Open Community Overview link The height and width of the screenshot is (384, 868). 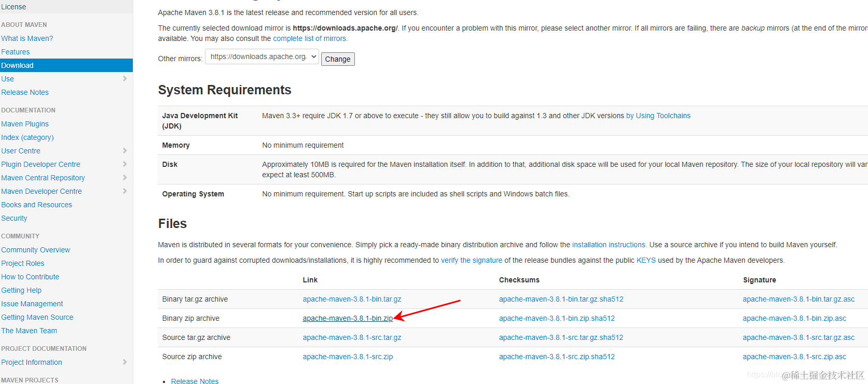point(36,250)
